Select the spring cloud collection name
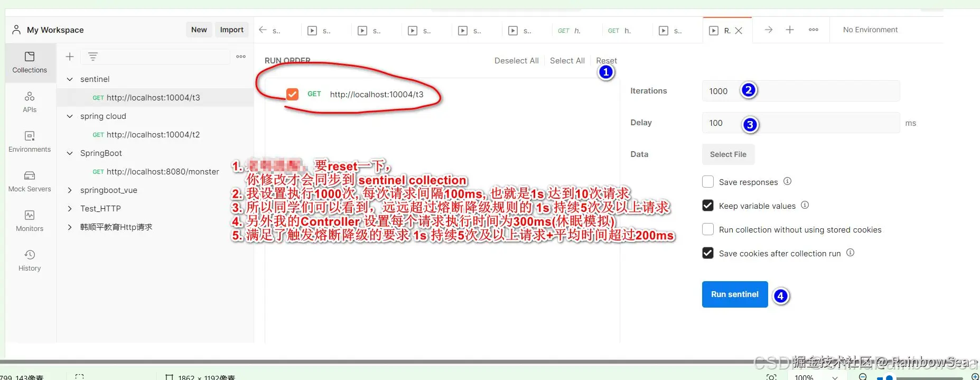This screenshot has width=980, height=380. pos(103,116)
